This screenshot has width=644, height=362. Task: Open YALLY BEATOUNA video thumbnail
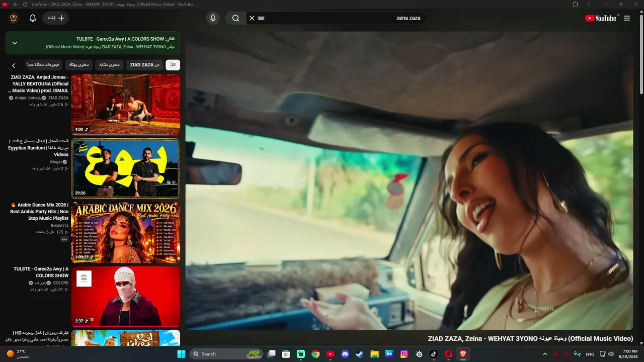pyautogui.click(x=125, y=105)
